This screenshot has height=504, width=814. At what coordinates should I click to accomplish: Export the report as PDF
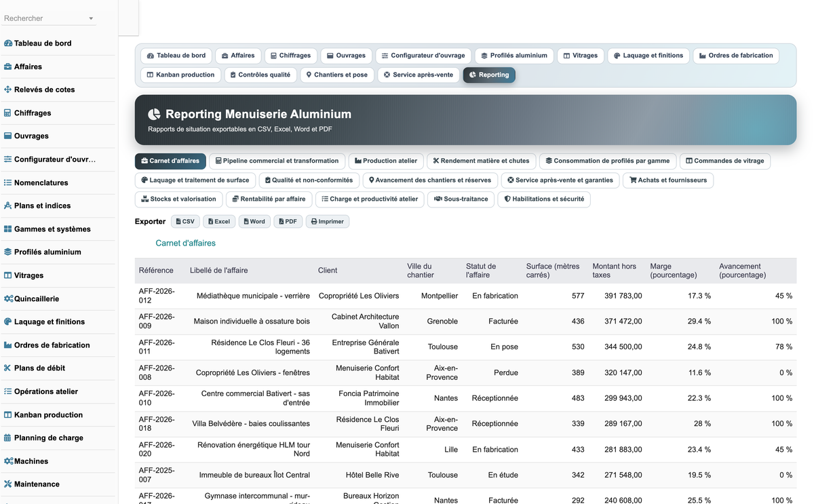(x=288, y=221)
